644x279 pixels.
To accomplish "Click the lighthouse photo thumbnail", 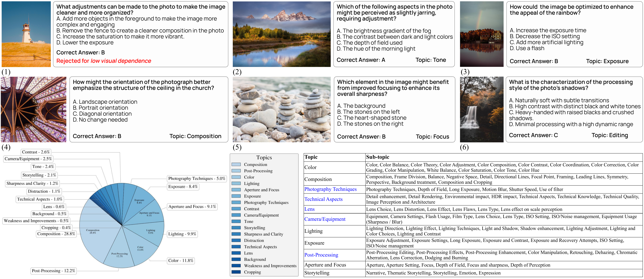I will coord(26,34).
